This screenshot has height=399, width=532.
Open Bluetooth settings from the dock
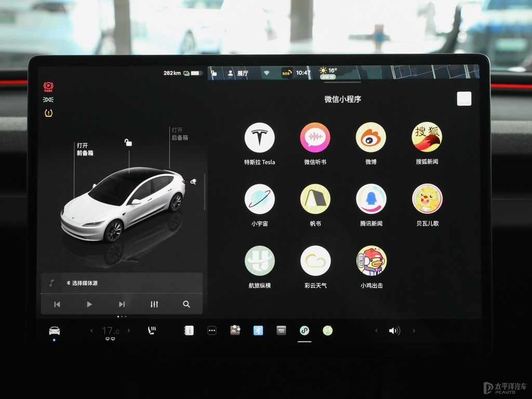tap(258, 330)
